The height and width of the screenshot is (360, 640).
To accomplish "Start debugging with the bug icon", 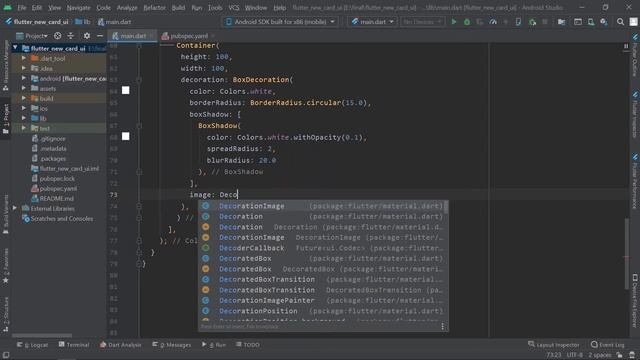I will click(x=467, y=22).
